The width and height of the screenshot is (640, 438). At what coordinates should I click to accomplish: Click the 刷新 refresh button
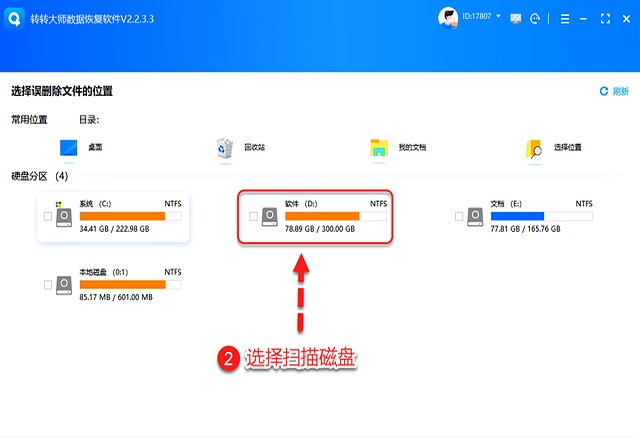pos(614,91)
